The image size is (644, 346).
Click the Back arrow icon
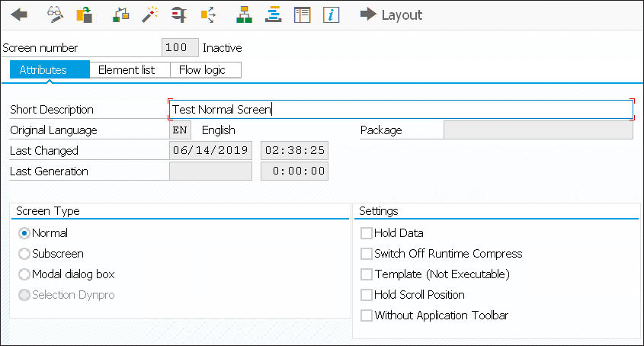coord(19,14)
